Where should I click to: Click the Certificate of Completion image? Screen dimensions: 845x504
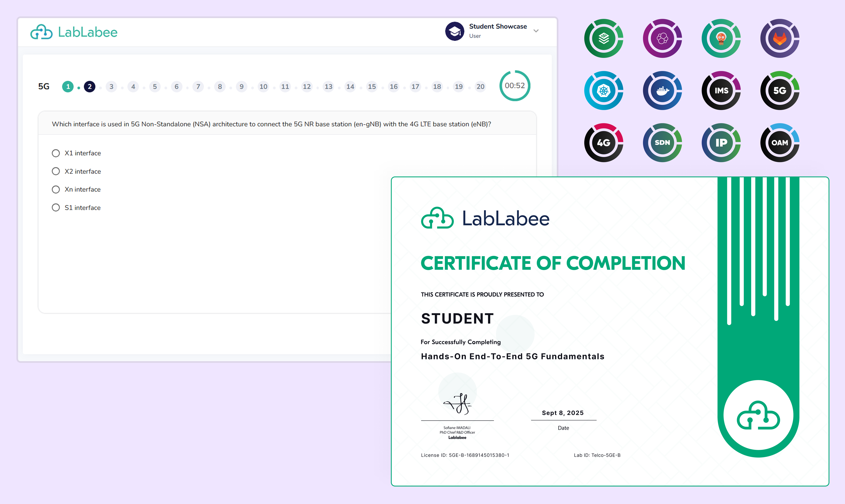coord(610,331)
